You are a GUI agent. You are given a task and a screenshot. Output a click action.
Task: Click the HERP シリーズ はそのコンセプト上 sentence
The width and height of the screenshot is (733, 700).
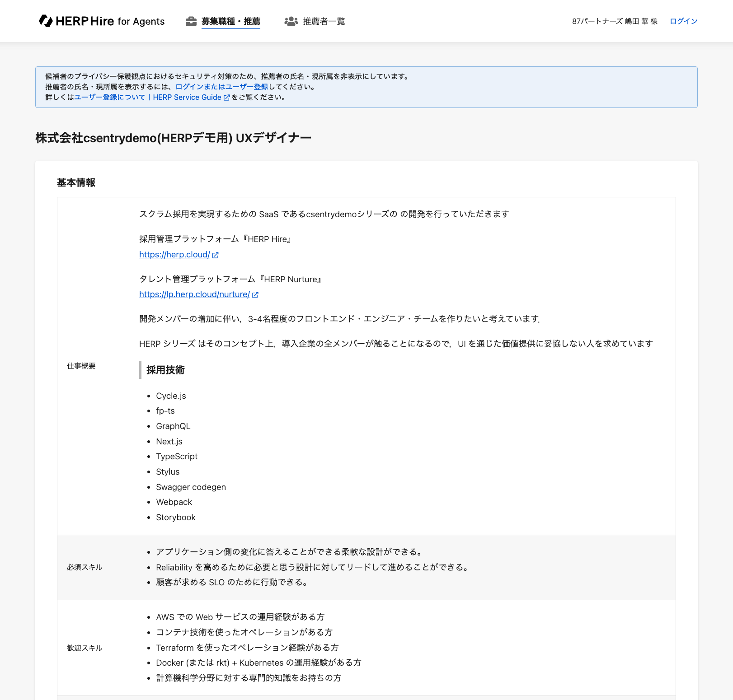(396, 344)
